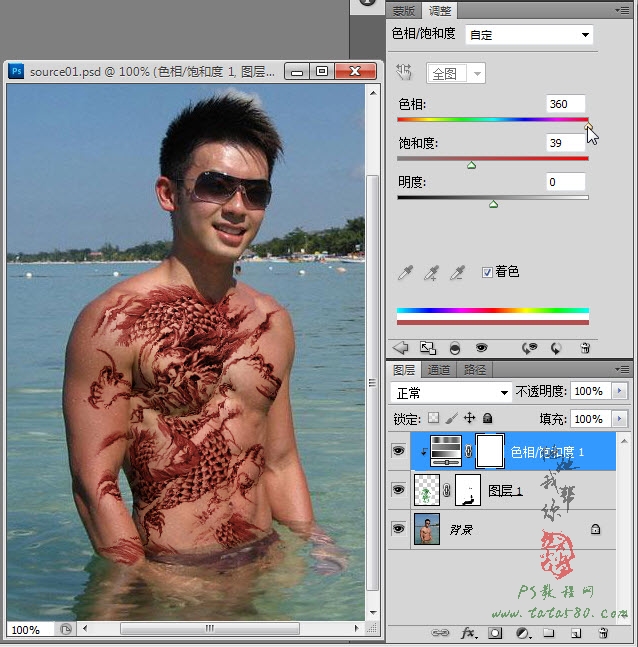The image size is (638, 647).
Task: Click the 不透明度 100% field
Action: click(x=591, y=391)
